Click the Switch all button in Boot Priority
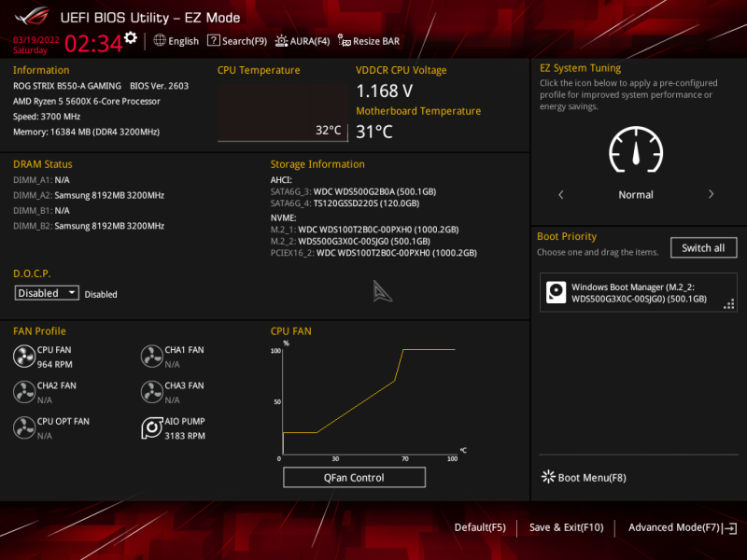The image size is (747, 560). pyautogui.click(x=703, y=247)
